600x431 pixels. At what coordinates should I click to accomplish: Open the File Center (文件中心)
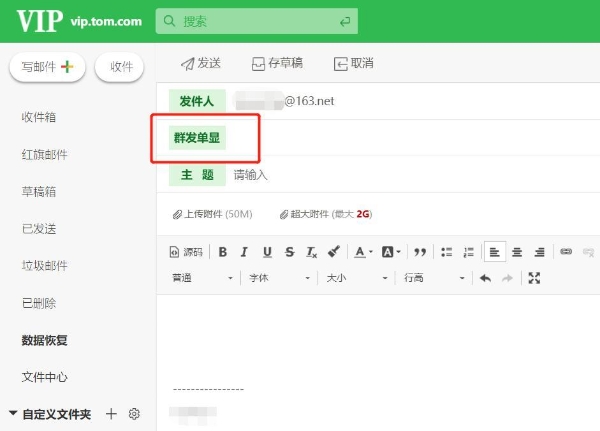pos(44,377)
